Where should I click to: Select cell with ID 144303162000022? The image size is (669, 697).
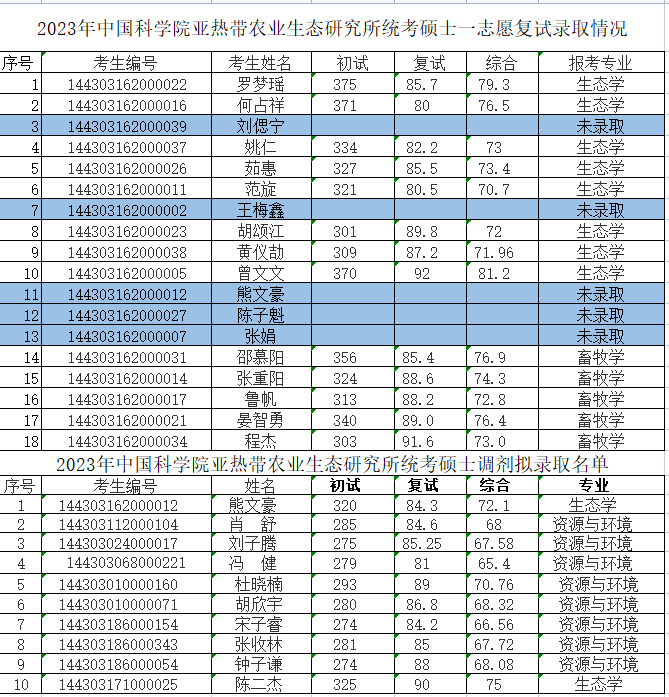(x=127, y=84)
